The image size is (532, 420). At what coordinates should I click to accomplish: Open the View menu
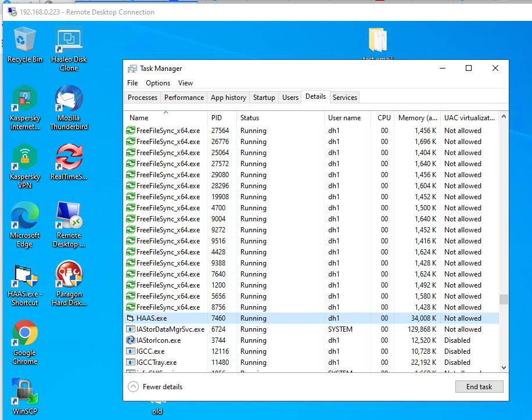[x=185, y=83]
